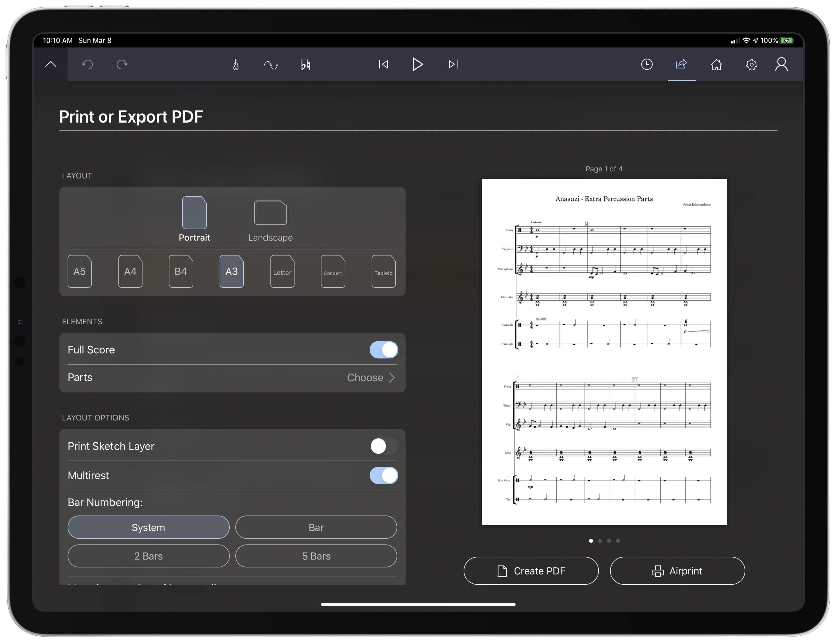
Task: Click the Create PDF button
Action: pyautogui.click(x=531, y=570)
